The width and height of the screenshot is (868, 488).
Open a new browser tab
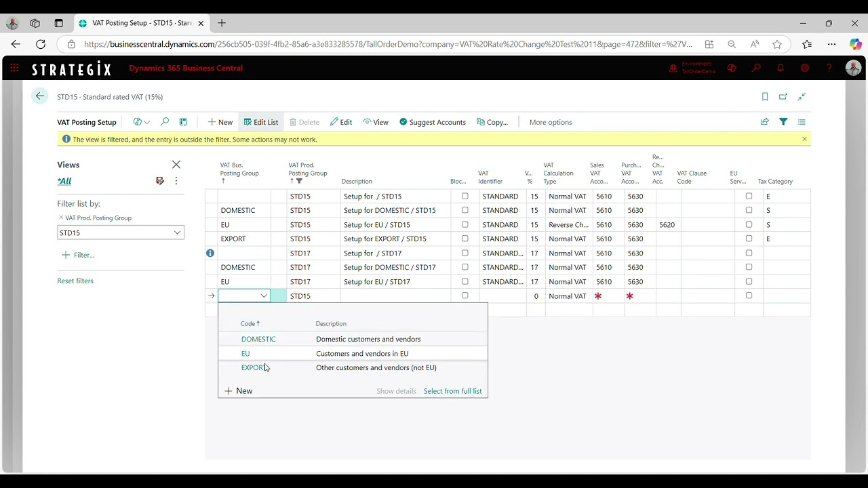[x=222, y=23]
